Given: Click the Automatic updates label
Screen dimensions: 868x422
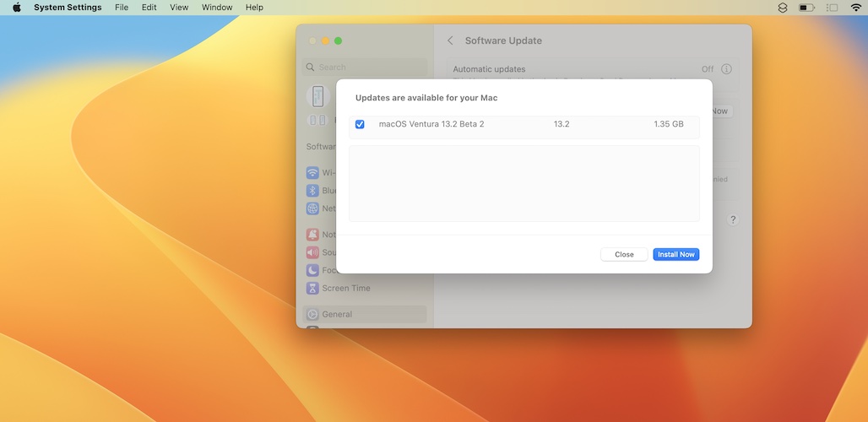Looking at the screenshot, I should 489,69.
